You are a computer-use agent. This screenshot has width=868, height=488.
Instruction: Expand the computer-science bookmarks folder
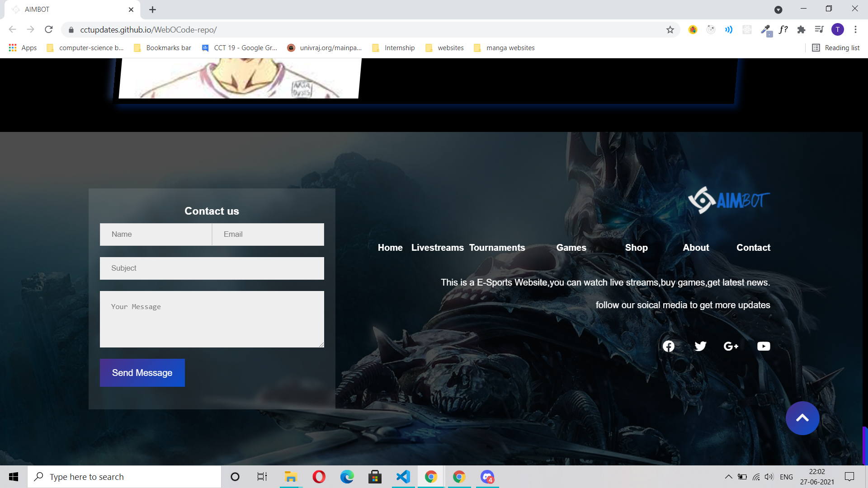(x=85, y=48)
